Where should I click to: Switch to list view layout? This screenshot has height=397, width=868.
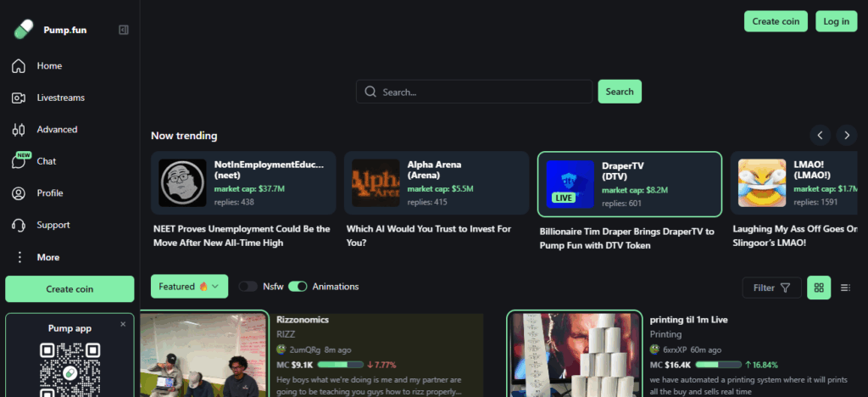click(x=845, y=288)
